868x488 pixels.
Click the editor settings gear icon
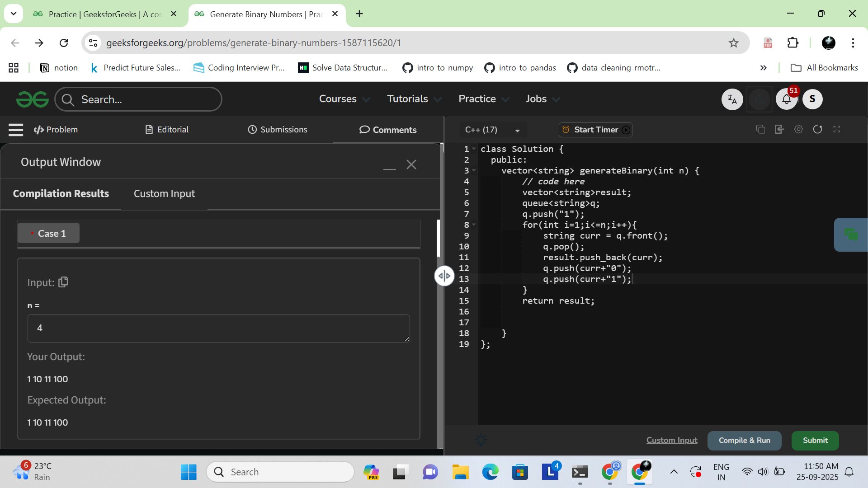click(x=798, y=130)
